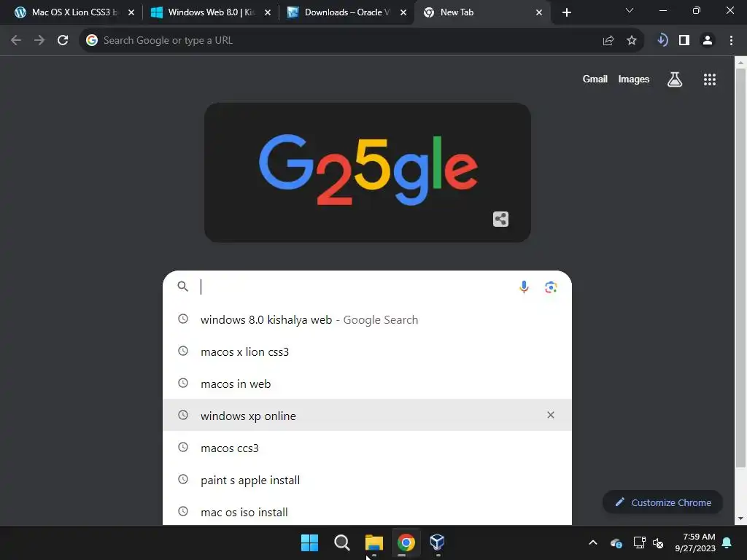Image resolution: width=747 pixels, height=560 pixels.
Task: Open VirtualBox from the taskbar
Action: click(438, 542)
